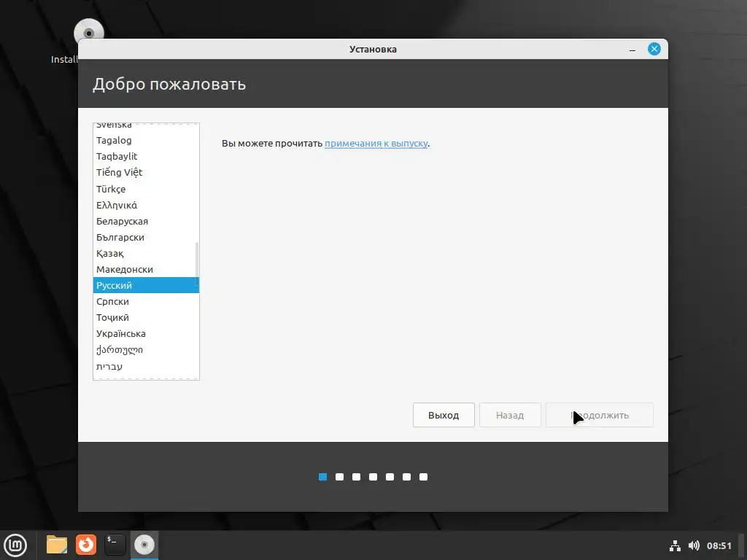Open the volume control tray icon
The image size is (747, 560).
click(694, 545)
